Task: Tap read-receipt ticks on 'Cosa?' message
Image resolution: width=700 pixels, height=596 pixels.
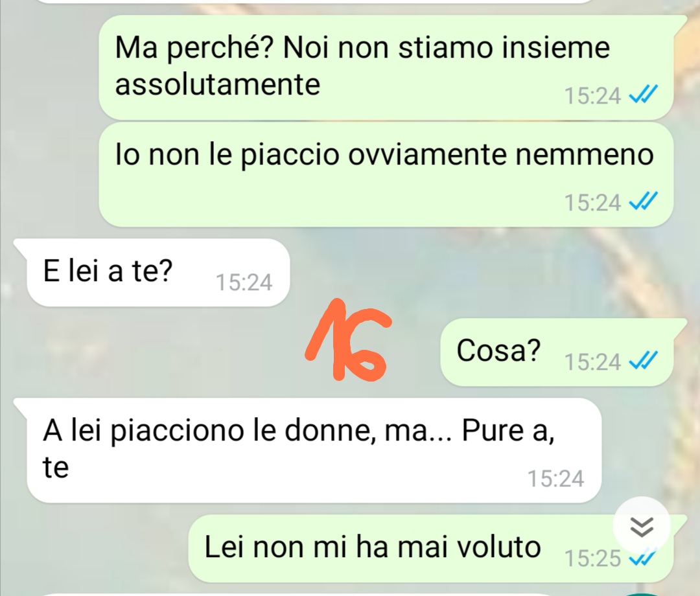Action: pos(643,360)
